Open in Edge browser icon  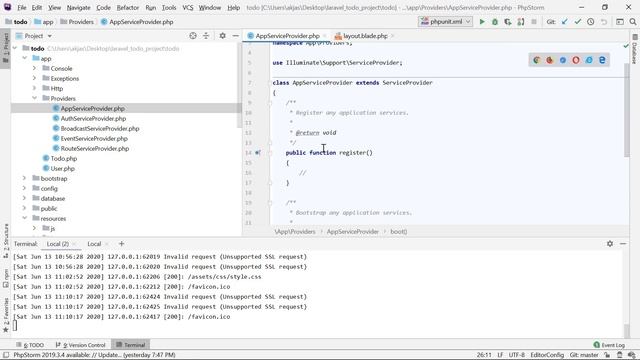point(602,60)
